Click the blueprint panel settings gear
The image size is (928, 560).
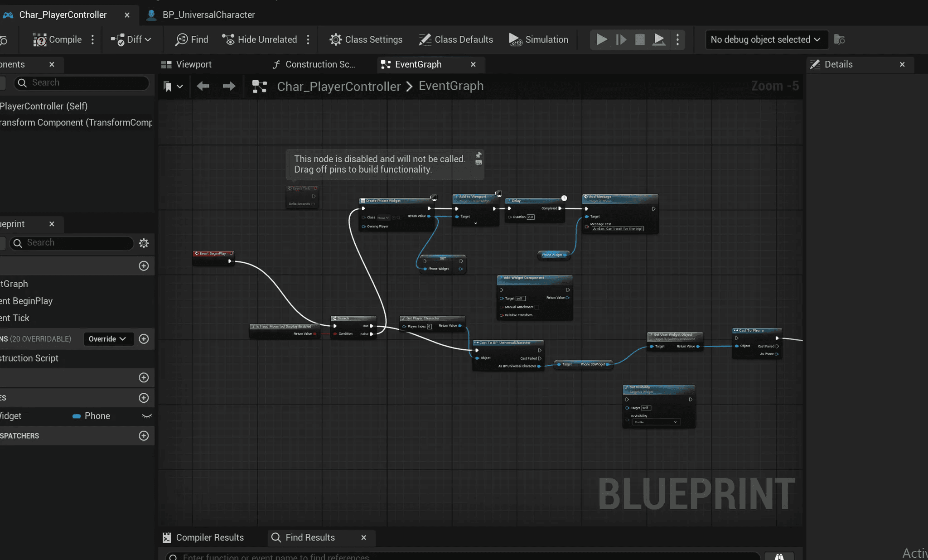pos(144,243)
